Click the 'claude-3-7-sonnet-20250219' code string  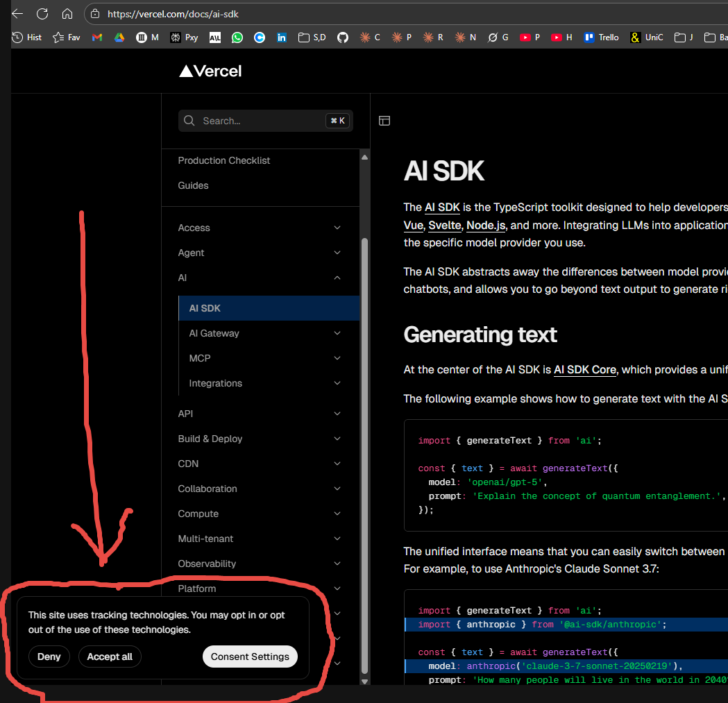coord(596,666)
